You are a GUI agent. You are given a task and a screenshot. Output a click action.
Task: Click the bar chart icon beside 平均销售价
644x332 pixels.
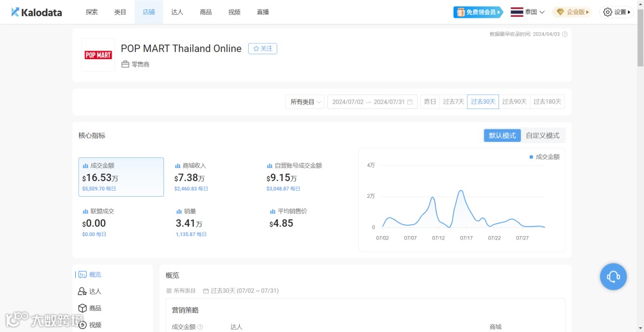pos(273,212)
